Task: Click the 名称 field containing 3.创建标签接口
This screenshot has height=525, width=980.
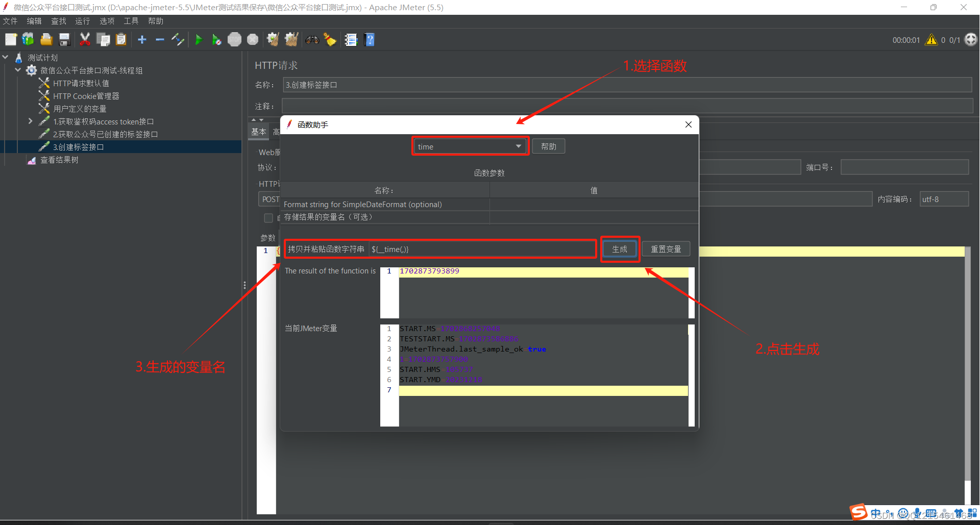Action: [x=627, y=85]
